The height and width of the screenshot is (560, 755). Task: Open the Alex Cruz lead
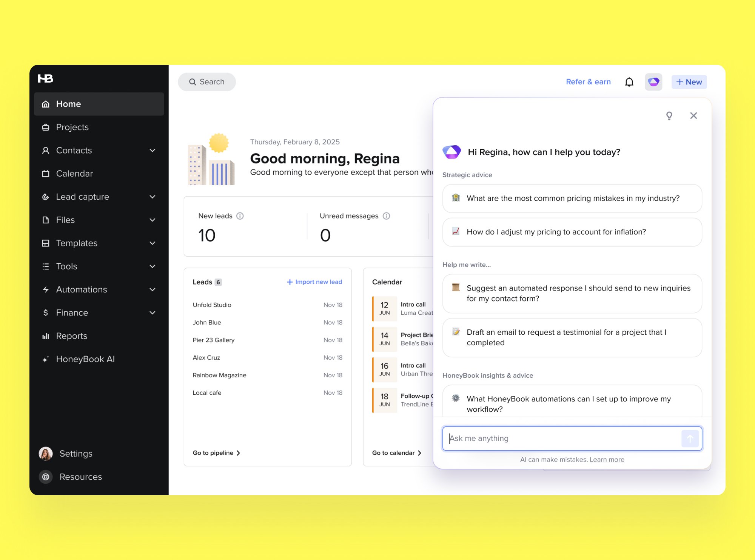click(x=268, y=358)
